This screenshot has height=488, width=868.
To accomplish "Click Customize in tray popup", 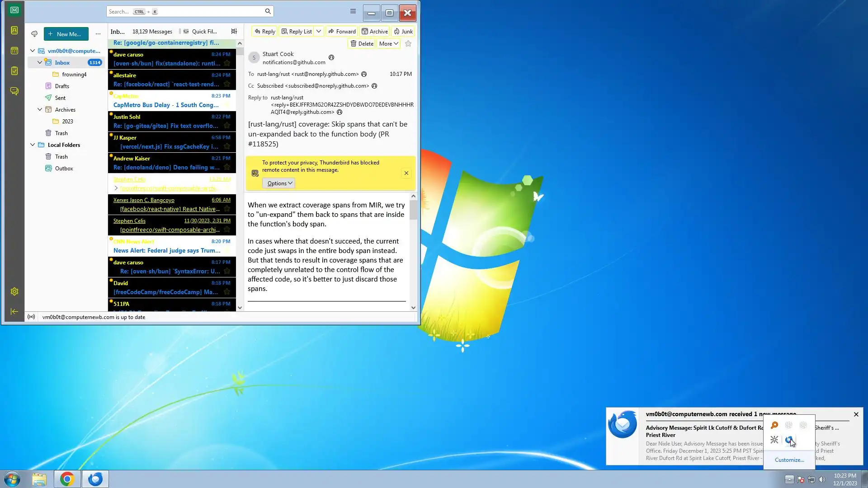I will [789, 460].
